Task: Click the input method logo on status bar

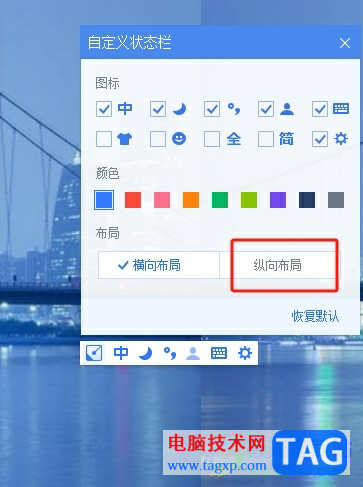Action: click(x=94, y=353)
